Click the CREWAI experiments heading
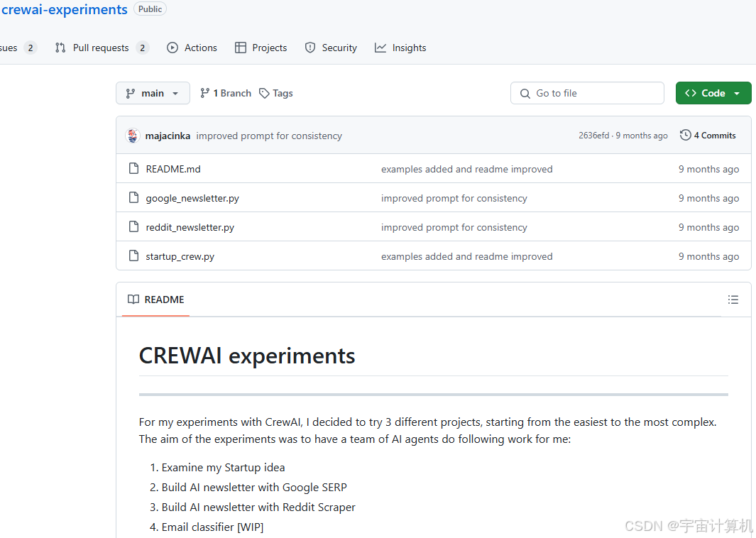 coord(247,356)
